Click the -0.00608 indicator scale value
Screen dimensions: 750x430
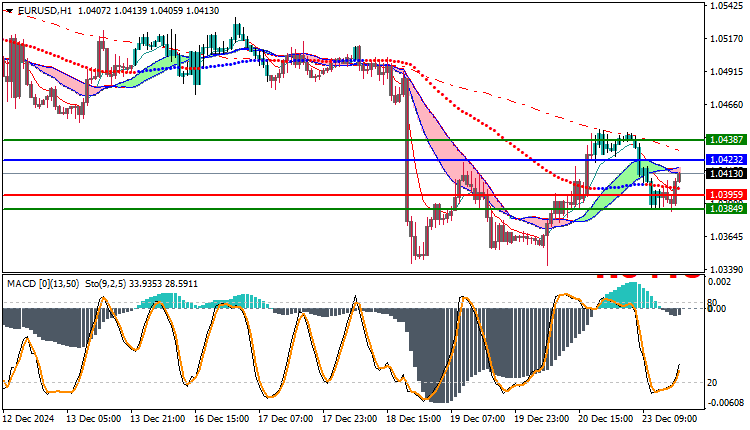click(726, 403)
